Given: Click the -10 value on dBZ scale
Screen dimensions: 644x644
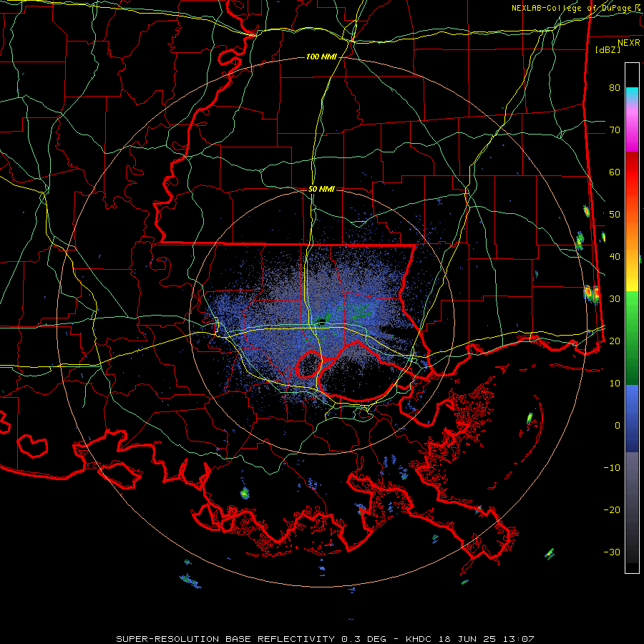Looking at the screenshot, I should pyautogui.click(x=612, y=468).
